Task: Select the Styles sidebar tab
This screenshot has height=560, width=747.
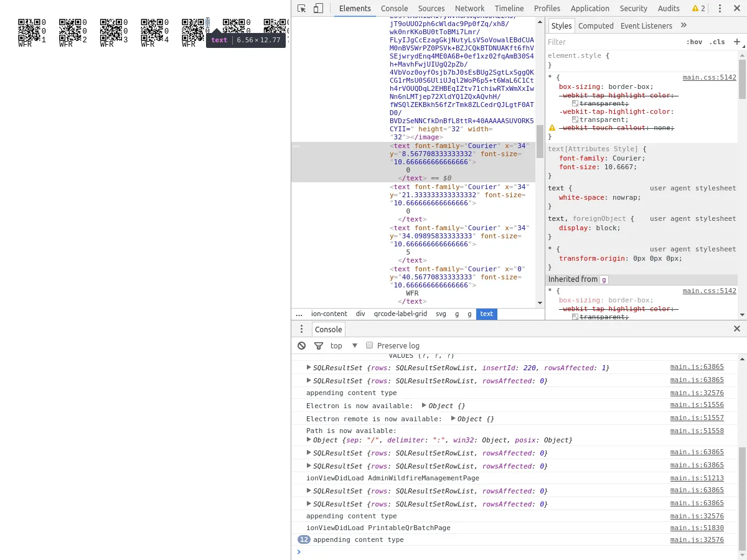Action: pos(561,26)
